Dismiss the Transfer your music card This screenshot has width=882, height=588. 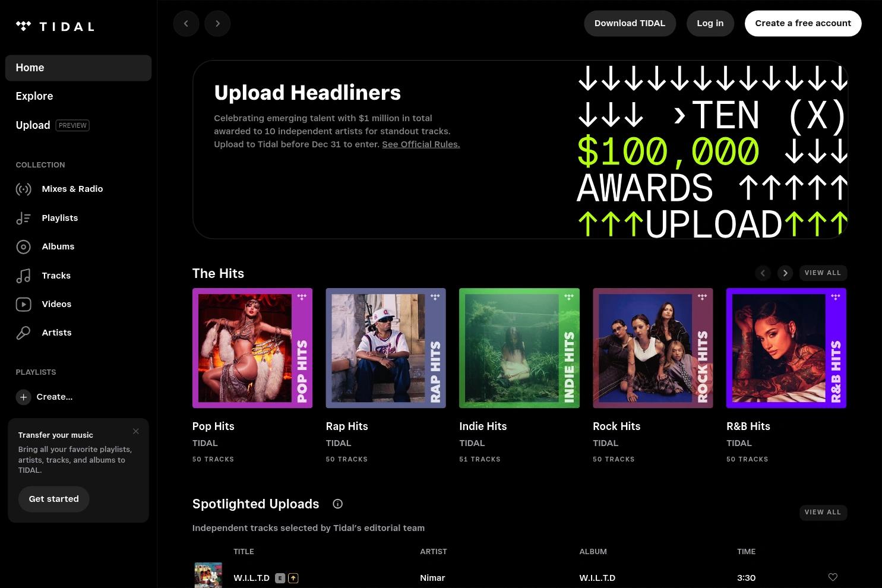136,431
